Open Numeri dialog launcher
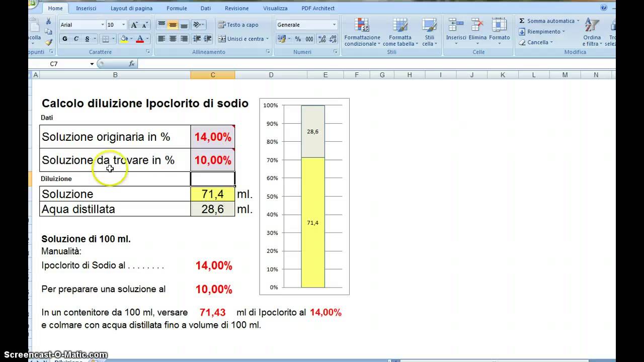This screenshot has width=644, height=362. [x=336, y=52]
